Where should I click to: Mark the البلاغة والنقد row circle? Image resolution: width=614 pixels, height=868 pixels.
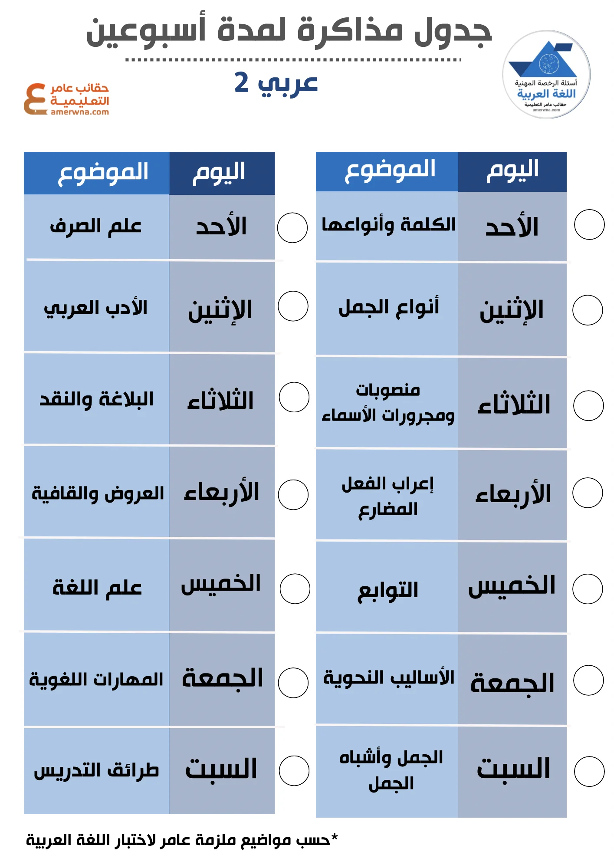[294, 397]
